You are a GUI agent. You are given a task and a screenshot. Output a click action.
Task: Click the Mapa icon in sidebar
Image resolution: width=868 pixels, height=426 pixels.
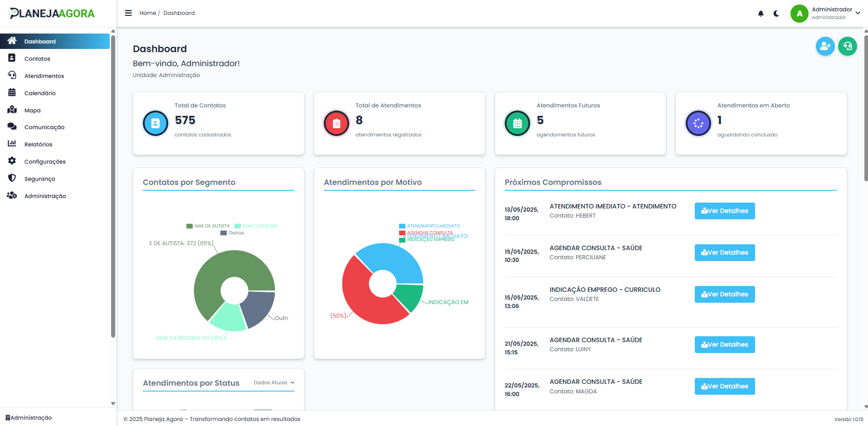coord(12,110)
